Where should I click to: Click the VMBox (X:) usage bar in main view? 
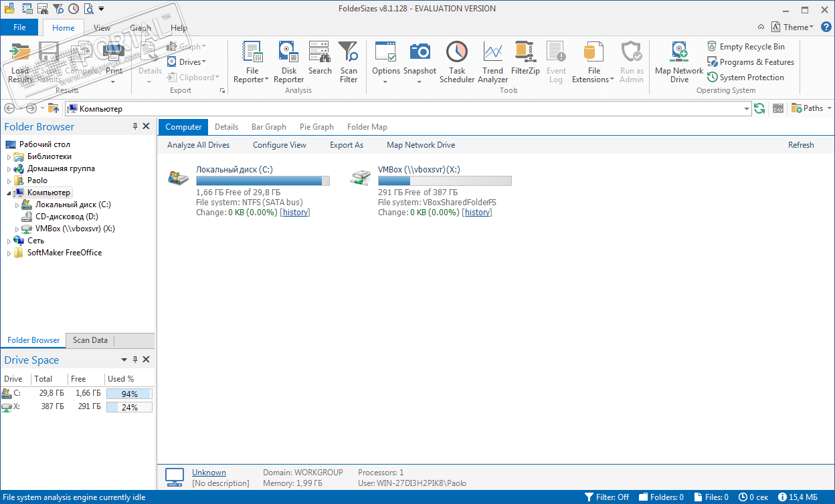[445, 180]
